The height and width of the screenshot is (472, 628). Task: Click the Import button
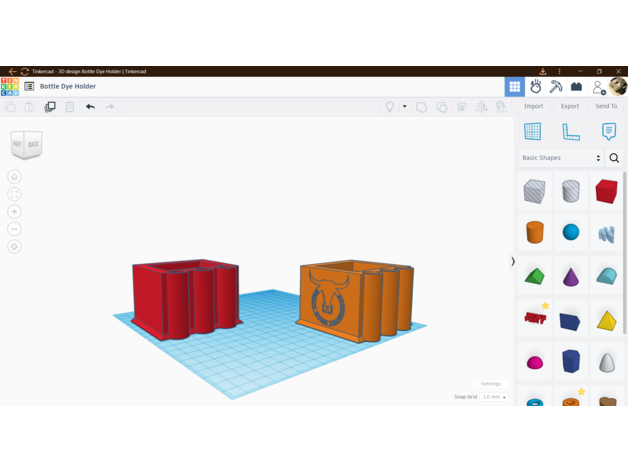coord(533,106)
